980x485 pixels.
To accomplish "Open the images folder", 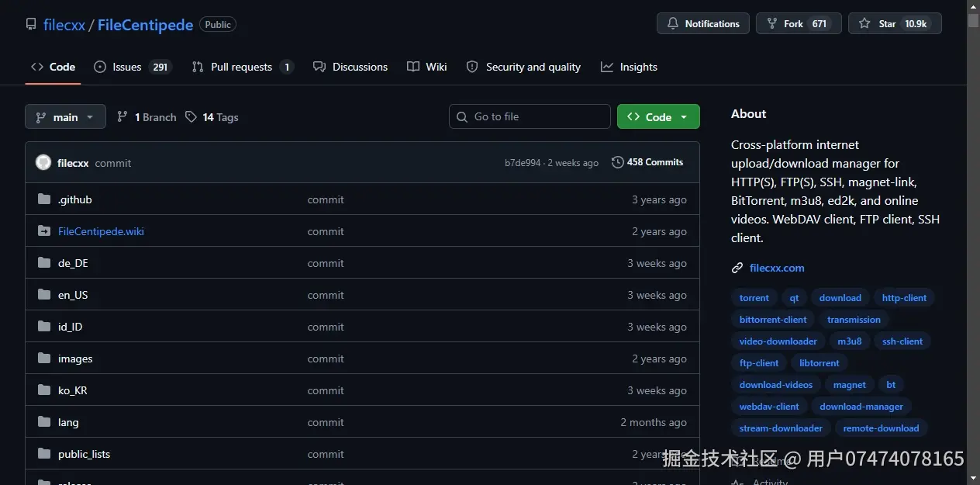I will pos(75,359).
